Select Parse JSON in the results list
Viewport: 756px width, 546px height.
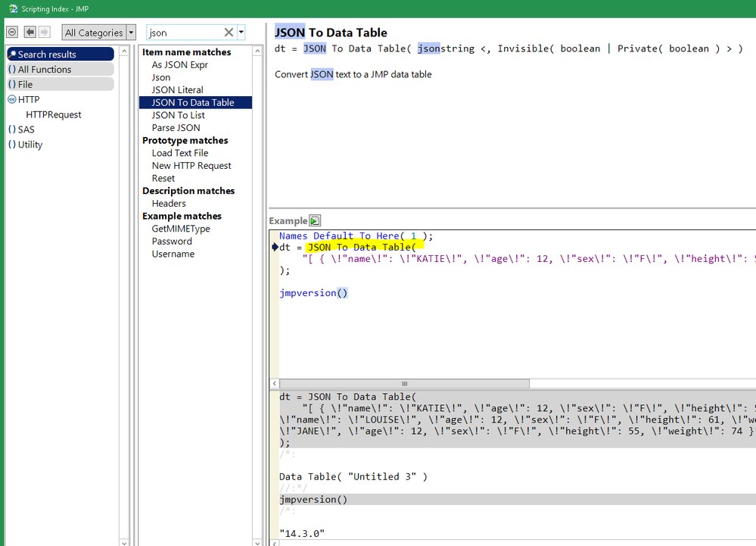(176, 128)
